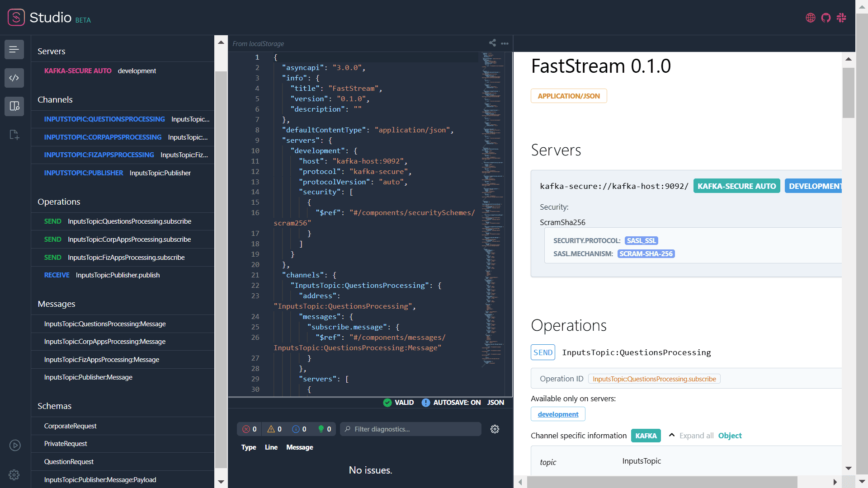
Task: Toggle the warnings count filter
Action: [274, 429]
